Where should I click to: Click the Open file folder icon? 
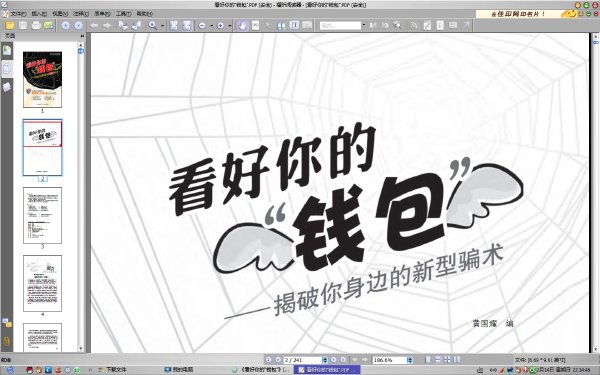(x=10, y=26)
